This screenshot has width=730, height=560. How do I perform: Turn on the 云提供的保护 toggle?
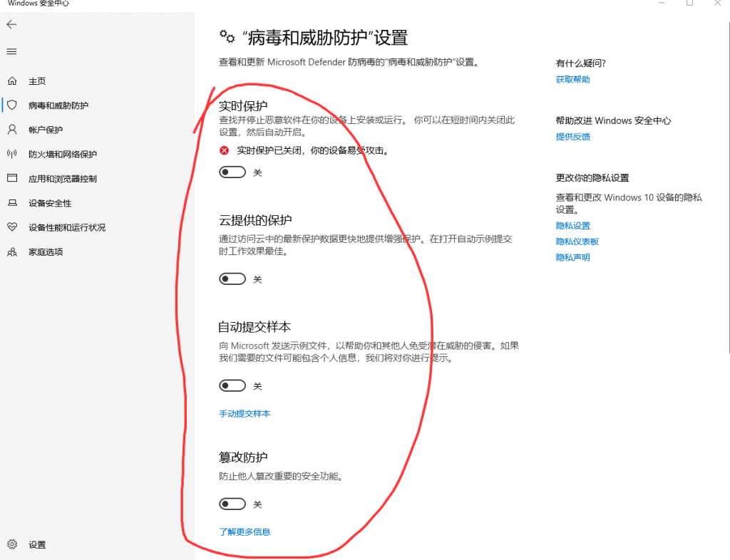click(x=232, y=279)
